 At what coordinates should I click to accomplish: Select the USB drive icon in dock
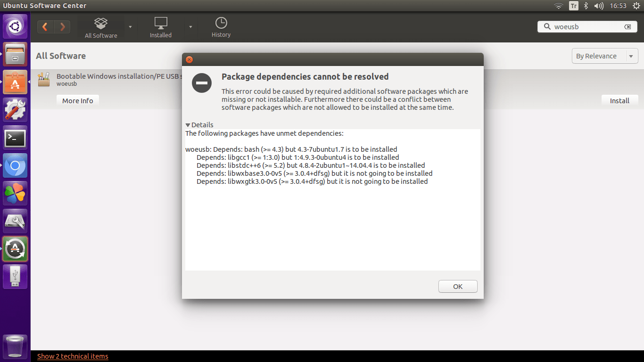tap(16, 277)
